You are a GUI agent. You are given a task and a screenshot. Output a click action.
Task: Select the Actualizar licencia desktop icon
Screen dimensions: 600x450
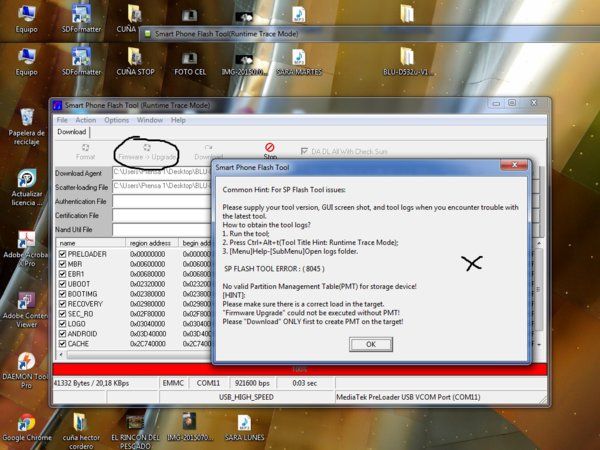pyautogui.click(x=26, y=188)
